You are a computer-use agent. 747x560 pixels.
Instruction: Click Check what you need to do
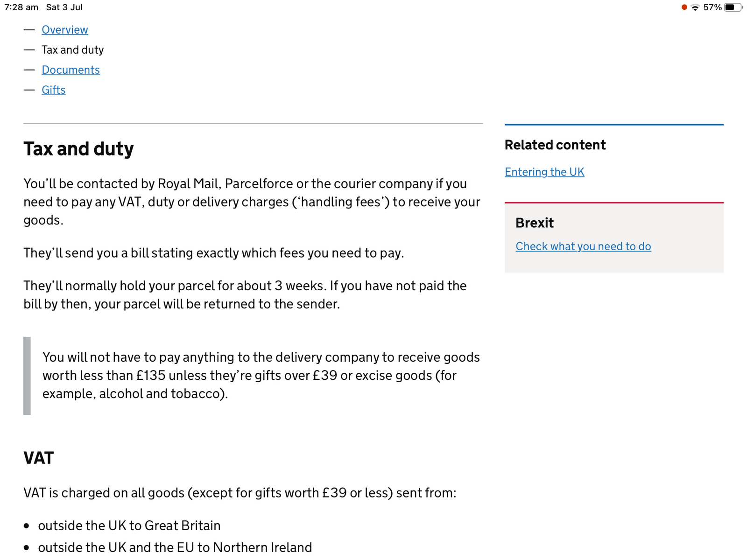(583, 246)
